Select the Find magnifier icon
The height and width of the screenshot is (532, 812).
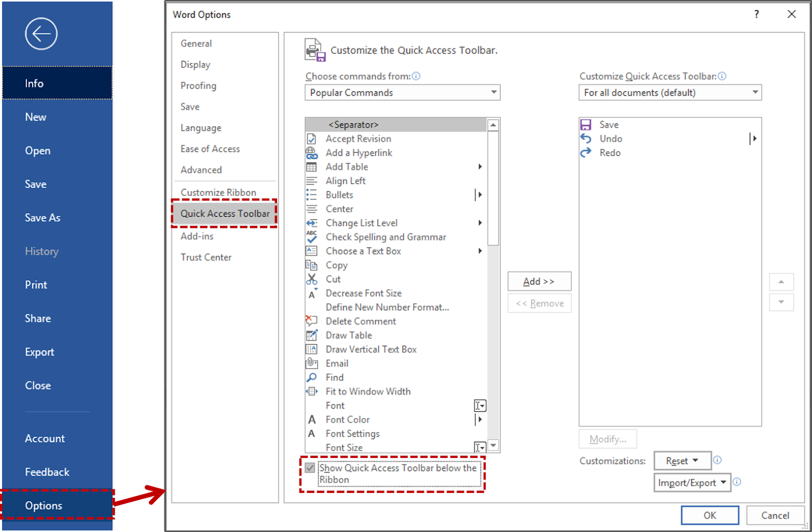click(x=312, y=377)
